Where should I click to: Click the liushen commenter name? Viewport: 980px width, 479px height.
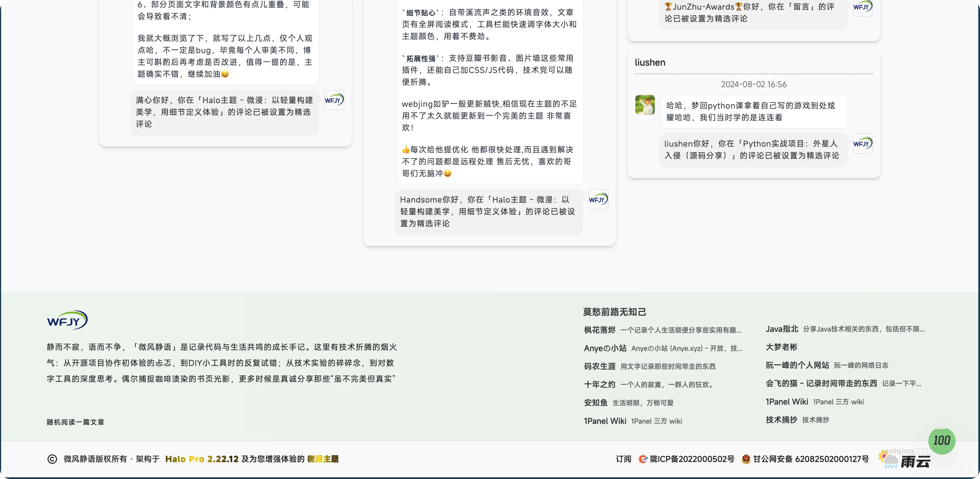[x=650, y=63]
